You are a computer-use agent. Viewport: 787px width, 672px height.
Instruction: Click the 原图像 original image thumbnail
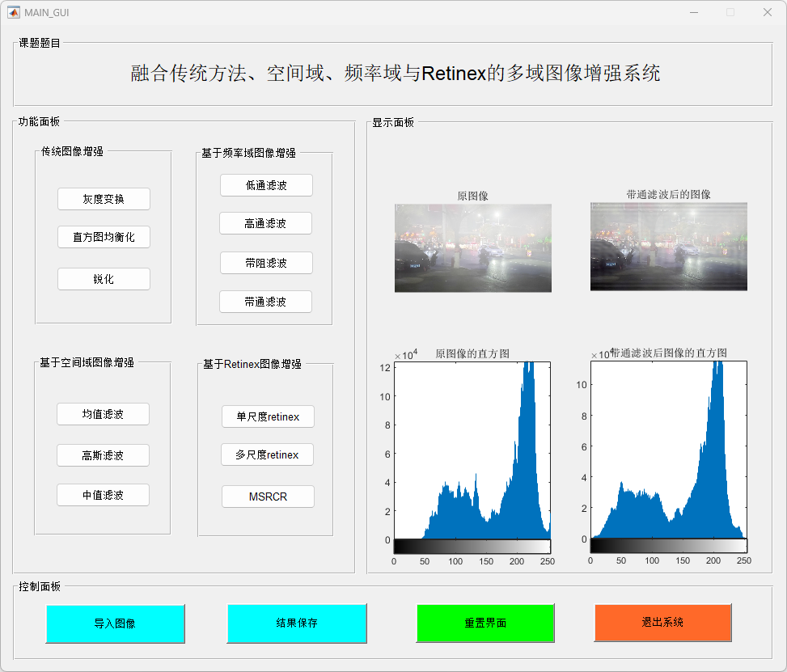(x=473, y=247)
